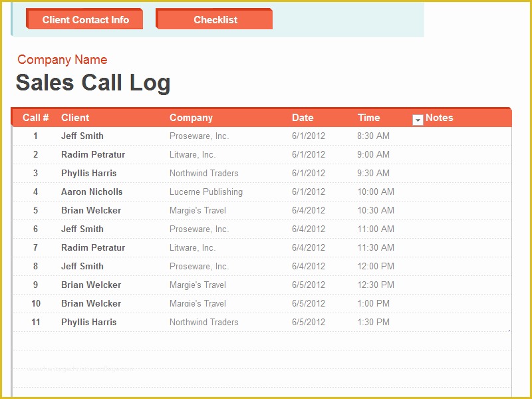The width and height of the screenshot is (532, 399).
Task: Select the Client column header
Action: [x=75, y=118]
